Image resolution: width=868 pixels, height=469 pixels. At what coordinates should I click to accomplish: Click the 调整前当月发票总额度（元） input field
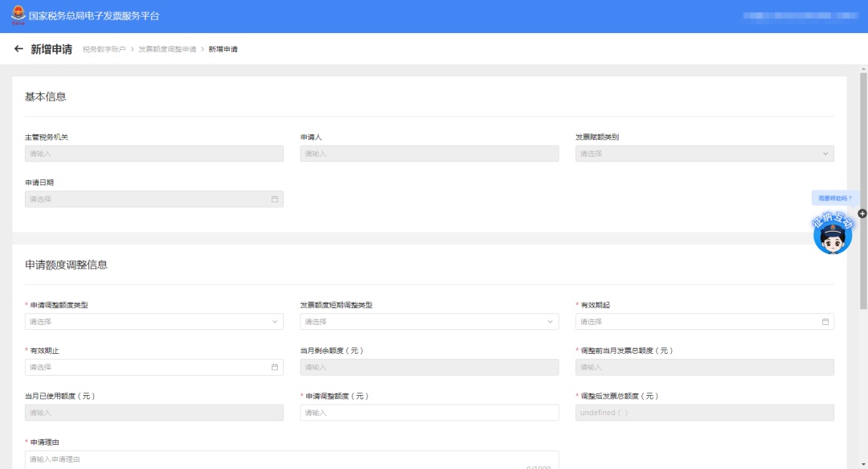[704, 367]
